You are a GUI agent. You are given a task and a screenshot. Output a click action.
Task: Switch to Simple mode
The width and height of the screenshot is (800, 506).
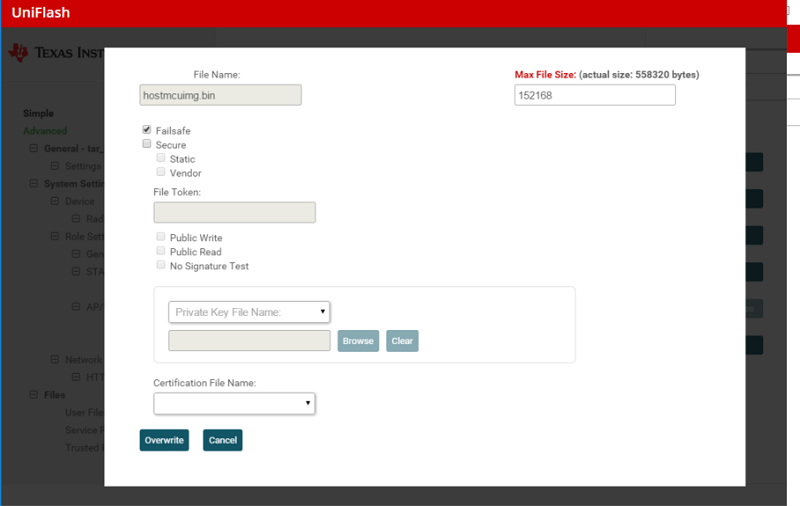(39, 114)
